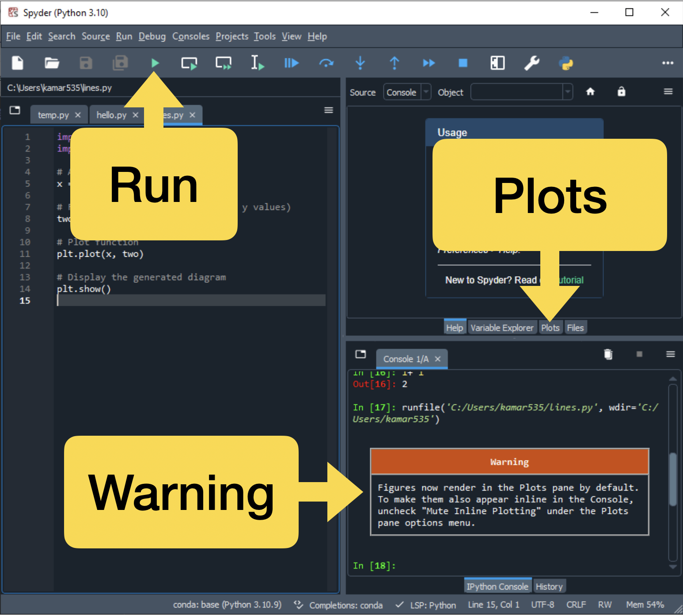Viewport: 683px width, 616px height.
Task: Open the Source combo box showing Console
Action: [407, 92]
